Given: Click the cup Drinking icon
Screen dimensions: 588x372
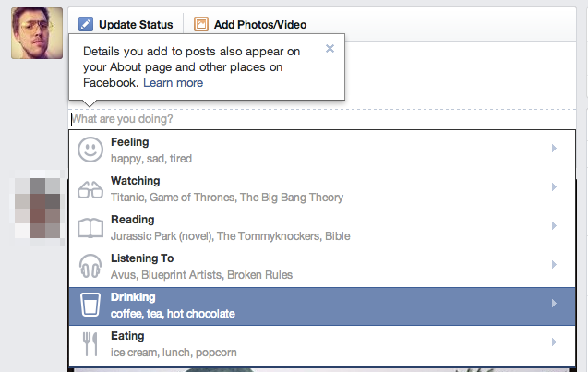Looking at the screenshot, I should click(x=90, y=305).
